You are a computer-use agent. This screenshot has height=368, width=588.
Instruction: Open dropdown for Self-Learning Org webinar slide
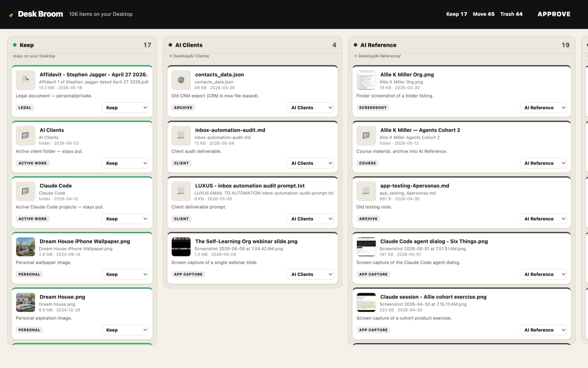click(310, 274)
